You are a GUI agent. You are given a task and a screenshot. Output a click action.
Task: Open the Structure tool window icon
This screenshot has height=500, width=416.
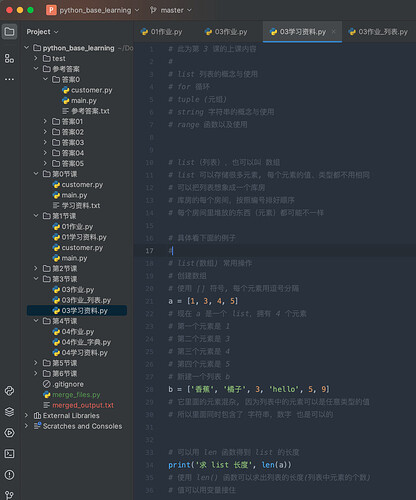click(9, 59)
